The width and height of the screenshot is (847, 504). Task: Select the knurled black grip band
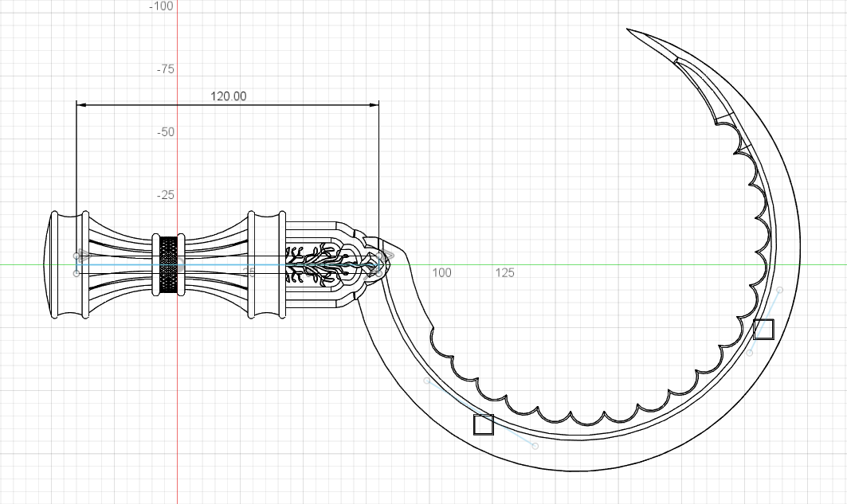click(x=169, y=265)
